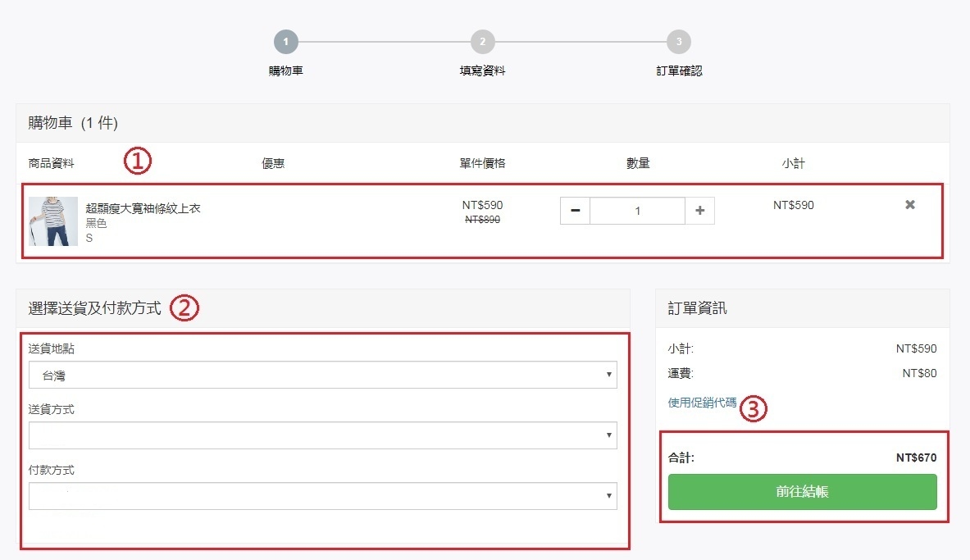Click the 訂單確認 step label

(679, 71)
